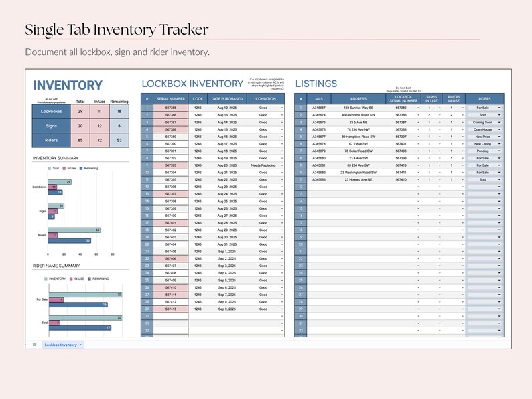This screenshot has height=399, width=532.
Task: Click the RIDER NAME SUMMARY chart title
Action: coord(56,266)
